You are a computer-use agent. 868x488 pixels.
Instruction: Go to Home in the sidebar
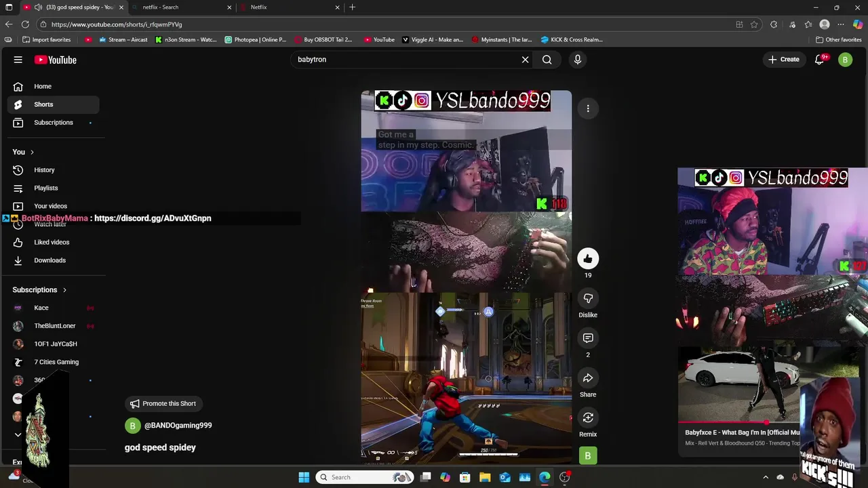click(x=53, y=86)
